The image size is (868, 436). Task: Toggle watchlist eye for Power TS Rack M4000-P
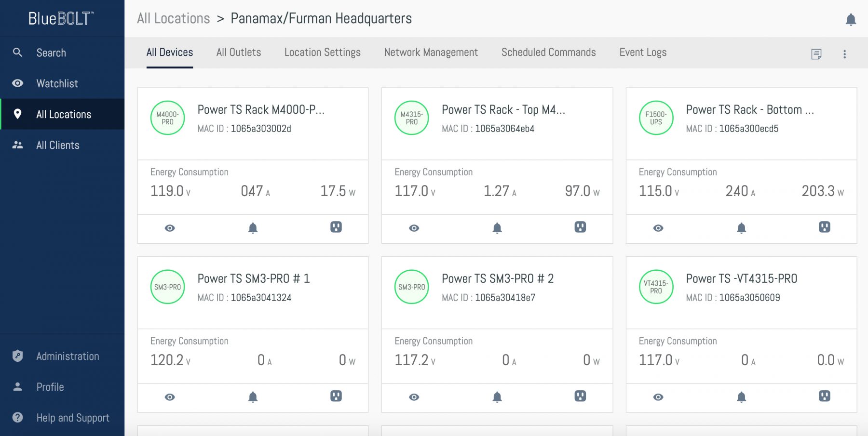[170, 228]
